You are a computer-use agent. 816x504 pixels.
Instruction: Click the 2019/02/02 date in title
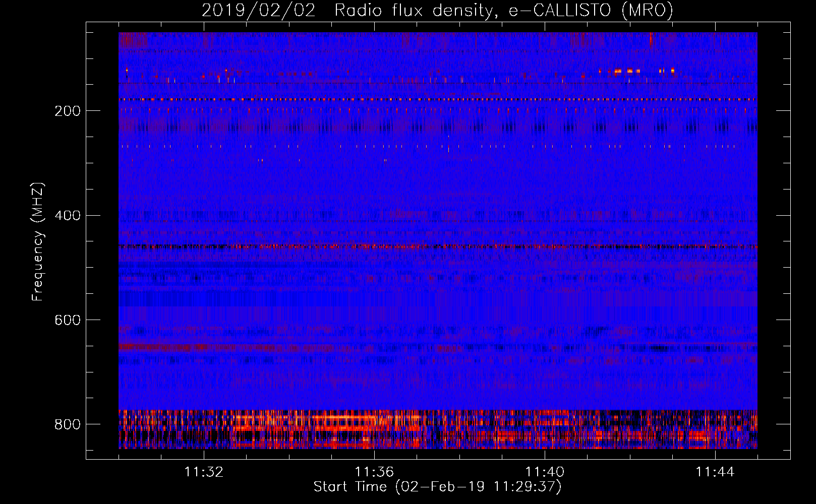point(259,10)
